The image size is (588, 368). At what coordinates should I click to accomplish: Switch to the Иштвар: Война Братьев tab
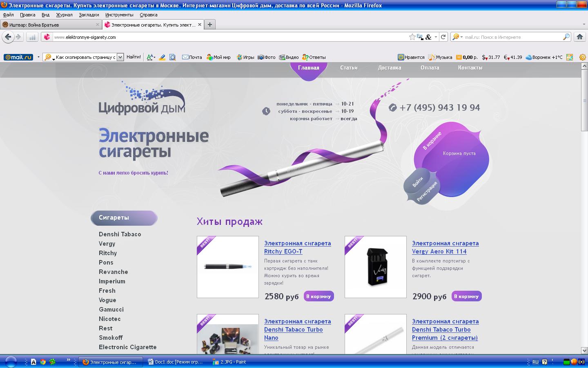pos(51,25)
